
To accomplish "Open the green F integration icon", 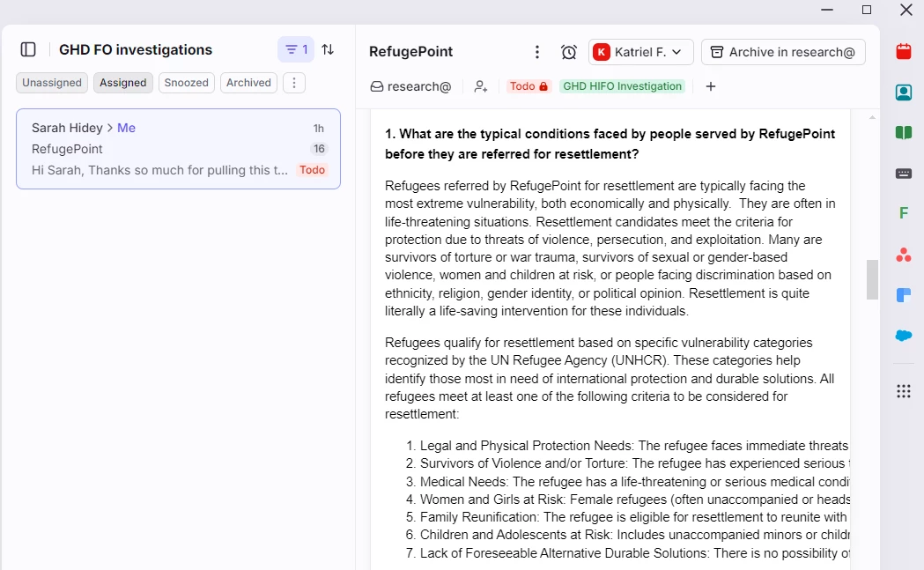I will click(x=904, y=213).
